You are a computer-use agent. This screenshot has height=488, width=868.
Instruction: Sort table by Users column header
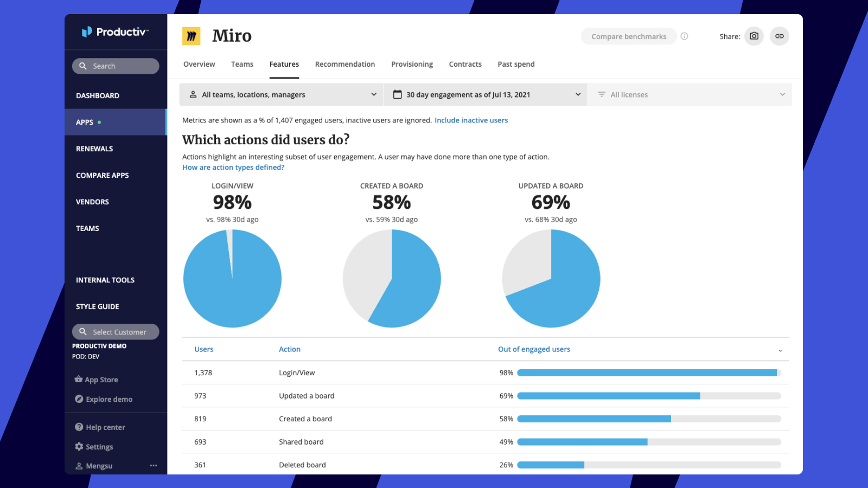click(204, 349)
